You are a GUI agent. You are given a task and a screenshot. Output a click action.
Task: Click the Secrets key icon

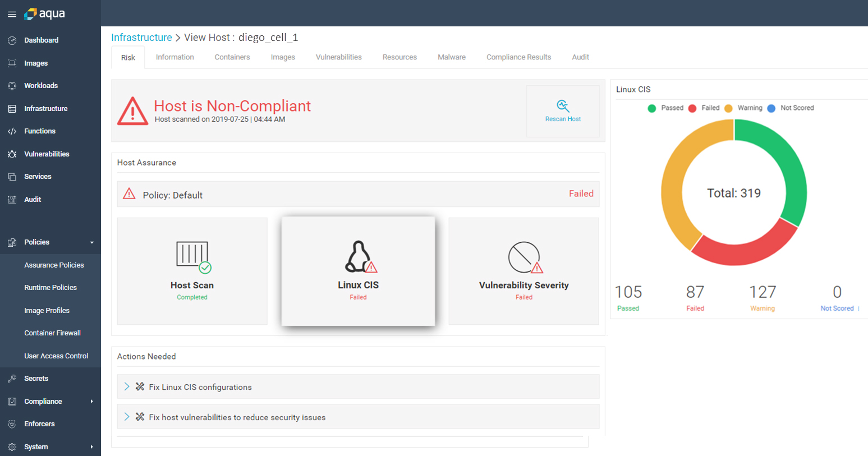(12, 379)
